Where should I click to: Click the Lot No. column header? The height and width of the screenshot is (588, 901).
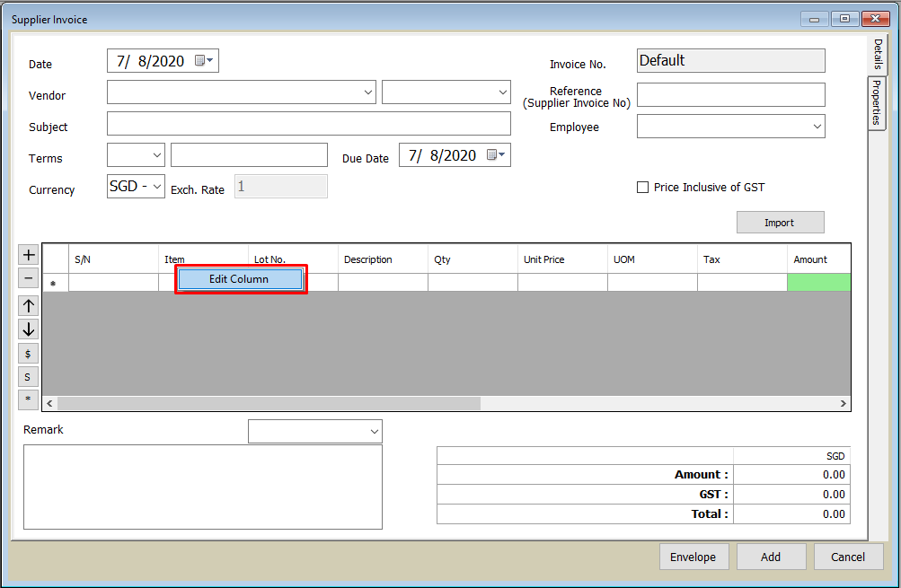point(293,259)
